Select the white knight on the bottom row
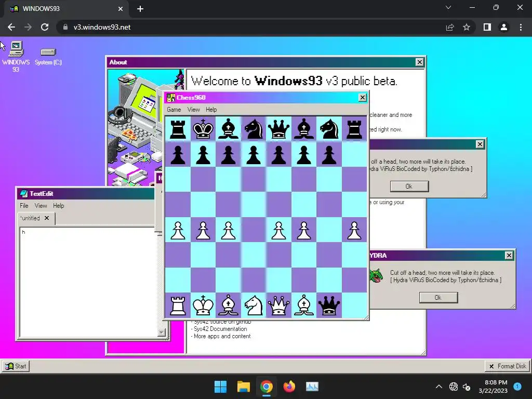532x399 pixels. pyautogui.click(x=254, y=305)
